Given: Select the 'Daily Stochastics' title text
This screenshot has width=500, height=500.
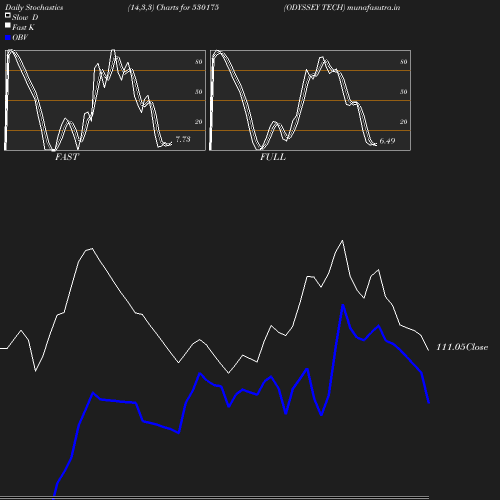Looking at the screenshot, I should coord(34,7).
